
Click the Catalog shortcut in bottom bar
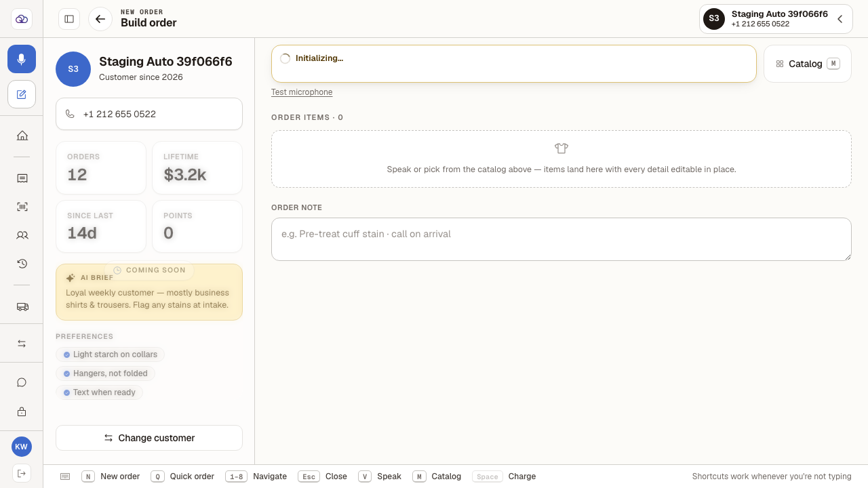pos(437,476)
